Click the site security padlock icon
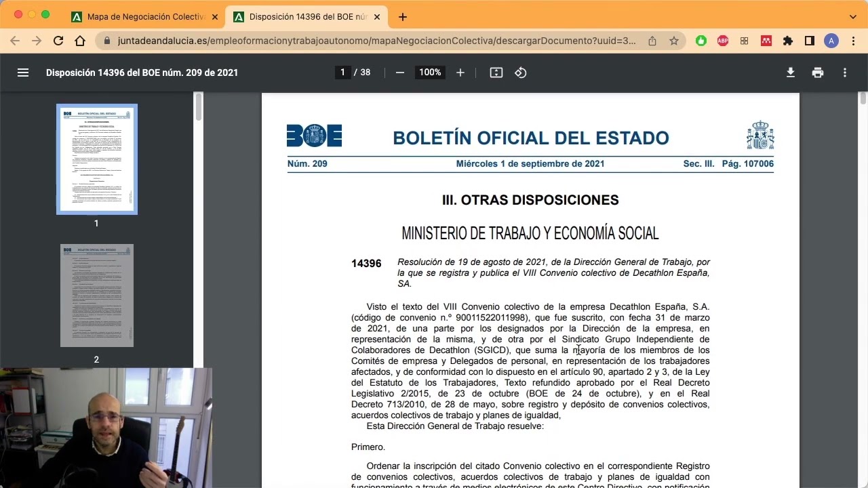Viewport: 868px width, 488px height. (107, 41)
